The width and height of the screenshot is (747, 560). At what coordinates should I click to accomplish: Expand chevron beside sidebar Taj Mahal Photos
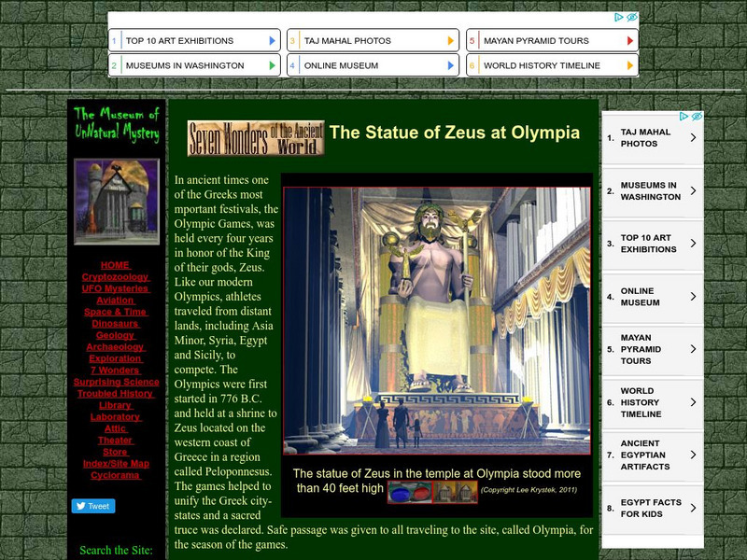[693, 137]
